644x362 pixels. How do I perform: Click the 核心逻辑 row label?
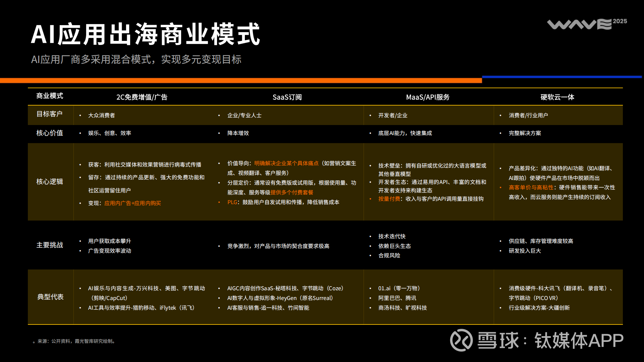click(49, 182)
